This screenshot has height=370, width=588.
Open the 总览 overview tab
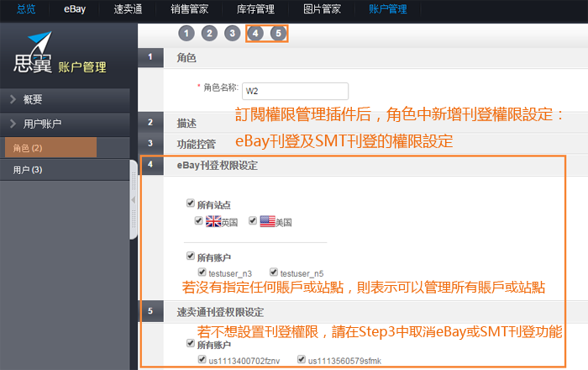pyautogui.click(x=26, y=9)
